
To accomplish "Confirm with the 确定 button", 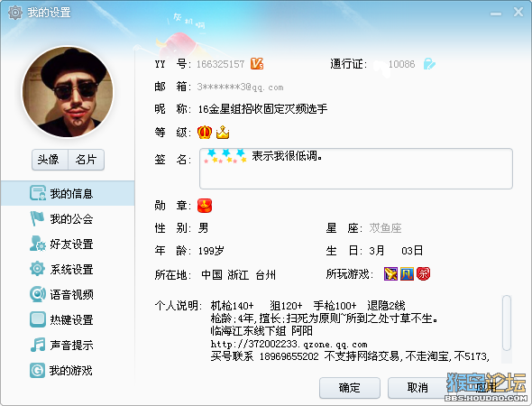I will [x=350, y=388].
